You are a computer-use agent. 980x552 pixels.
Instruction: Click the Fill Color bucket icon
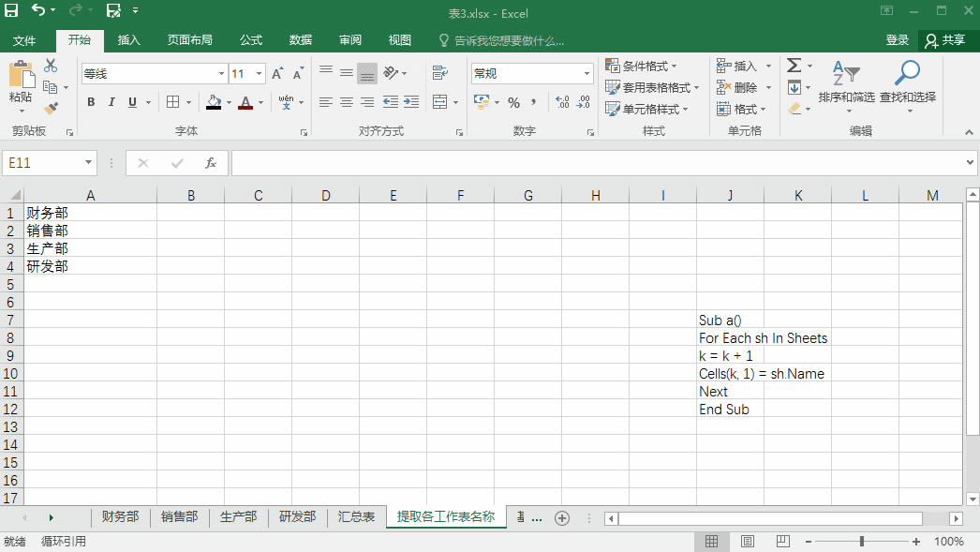point(214,102)
